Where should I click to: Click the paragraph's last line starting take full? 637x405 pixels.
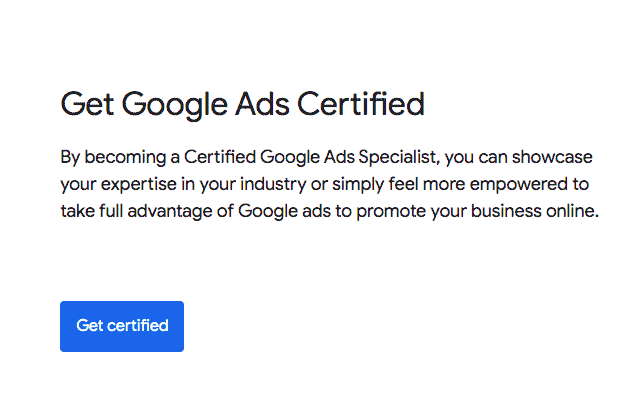click(x=329, y=212)
